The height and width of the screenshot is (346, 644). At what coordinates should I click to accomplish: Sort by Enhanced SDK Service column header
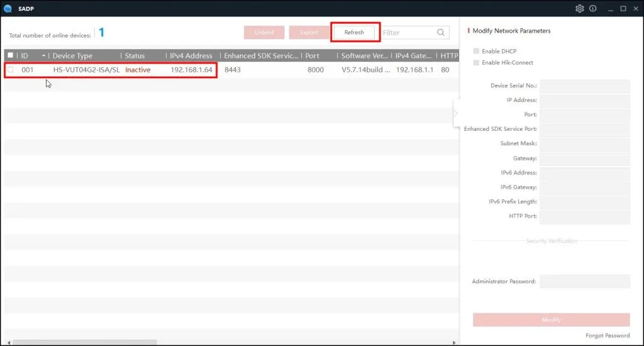261,55
